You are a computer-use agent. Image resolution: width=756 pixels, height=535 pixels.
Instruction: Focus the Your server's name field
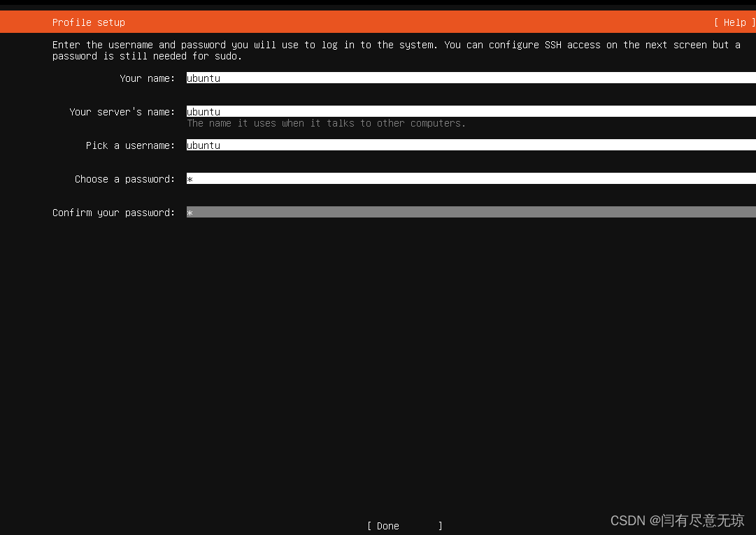pos(471,111)
